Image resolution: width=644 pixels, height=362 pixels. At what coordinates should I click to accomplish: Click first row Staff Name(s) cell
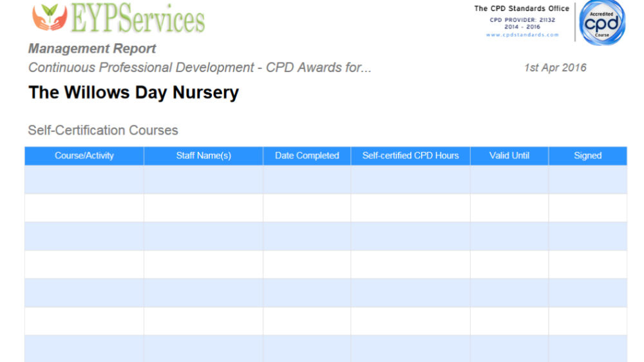point(204,180)
